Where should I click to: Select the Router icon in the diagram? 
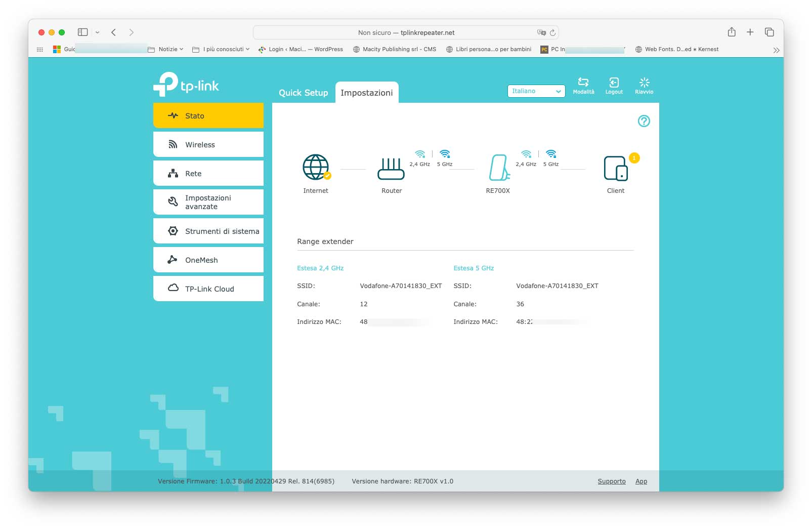pos(391,169)
